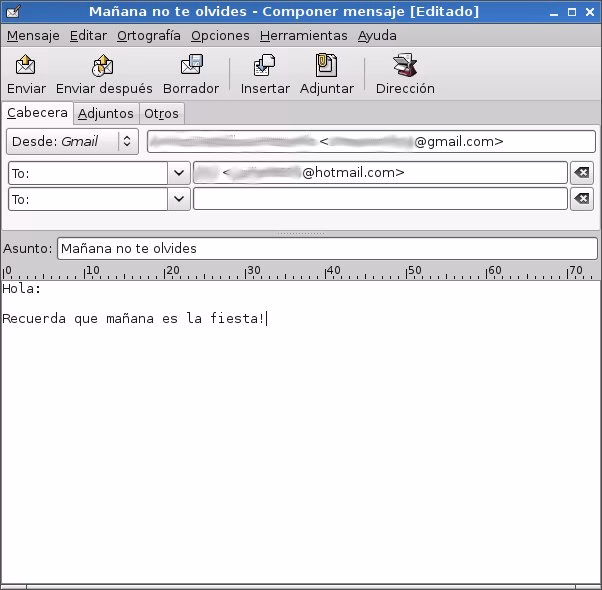Click the 'Hola:' line in the message
Screen dimensions: 602x590
click(x=22, y=289)
